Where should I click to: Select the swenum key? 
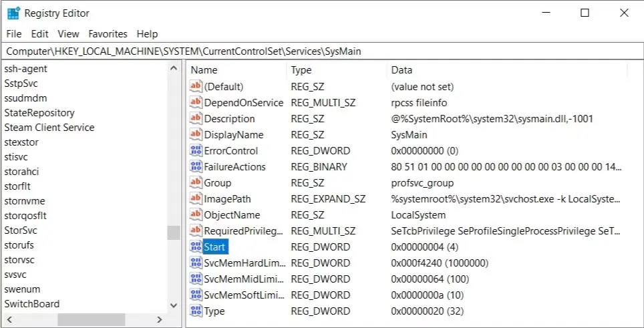click(22, 289)
